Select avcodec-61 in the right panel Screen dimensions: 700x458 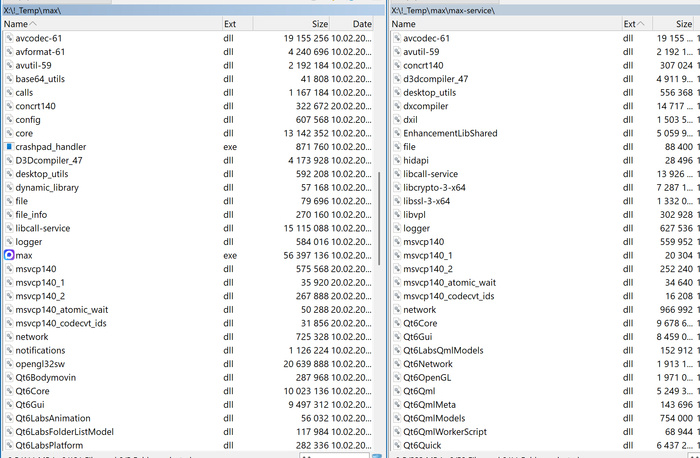pyautogui.click(x=426, y=38)
